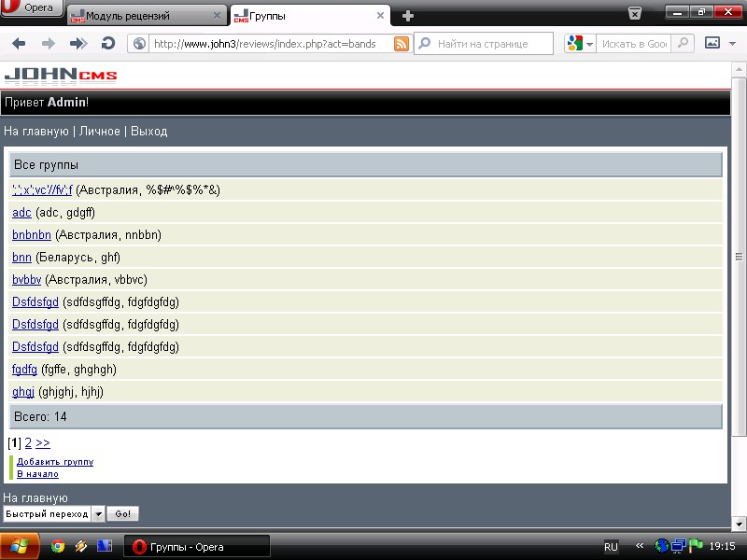
Task: Click the Добавить группу link
Action: click(55, 462)
